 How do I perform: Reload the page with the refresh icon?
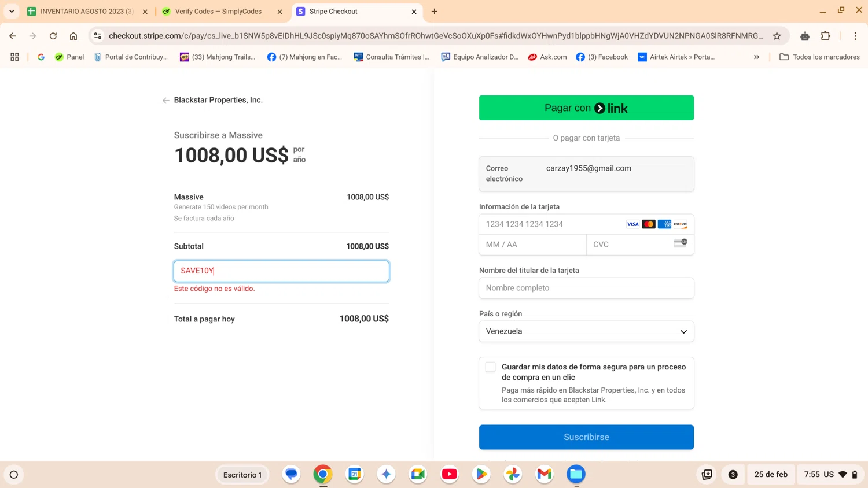pos(53,36)
